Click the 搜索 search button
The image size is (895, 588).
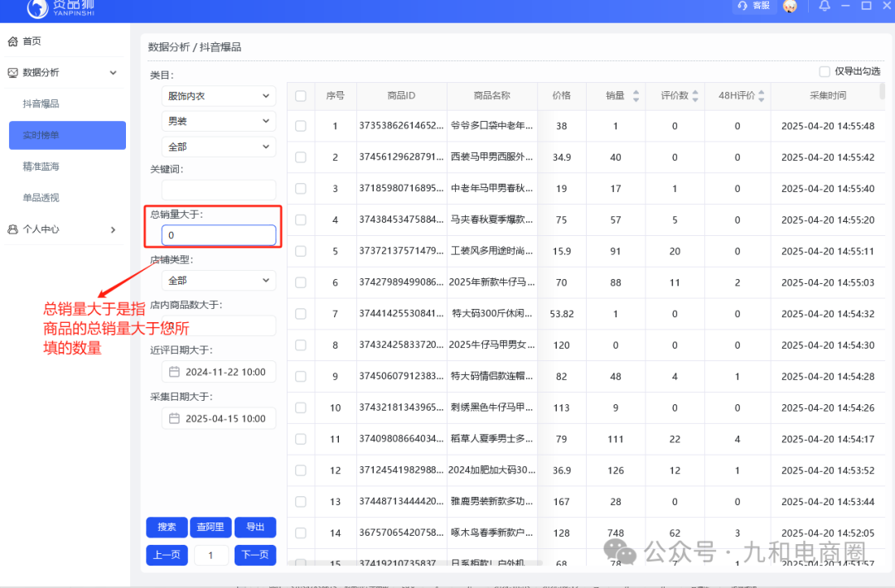[x=166, y=527]
